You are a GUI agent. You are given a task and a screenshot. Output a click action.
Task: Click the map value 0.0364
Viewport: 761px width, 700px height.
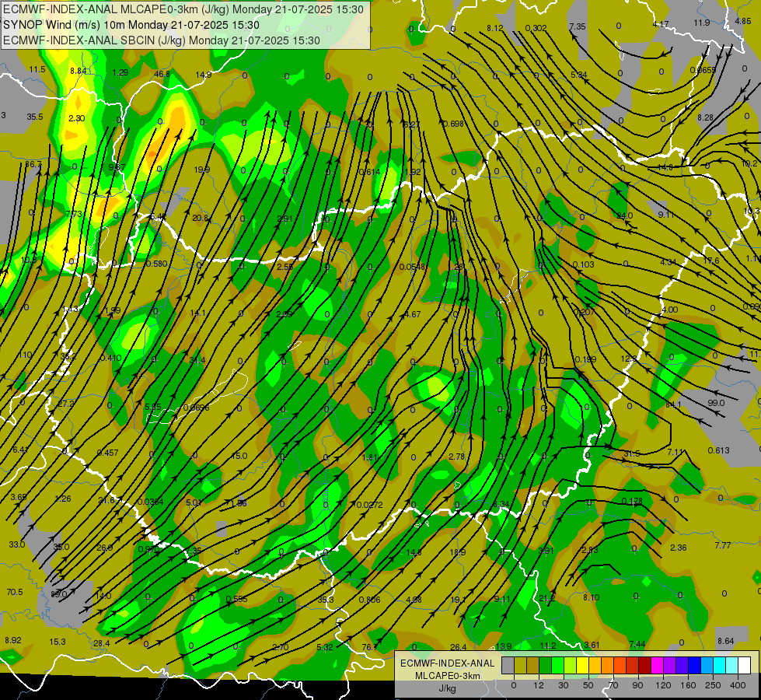pyautogui.click(x=151, y=502)
